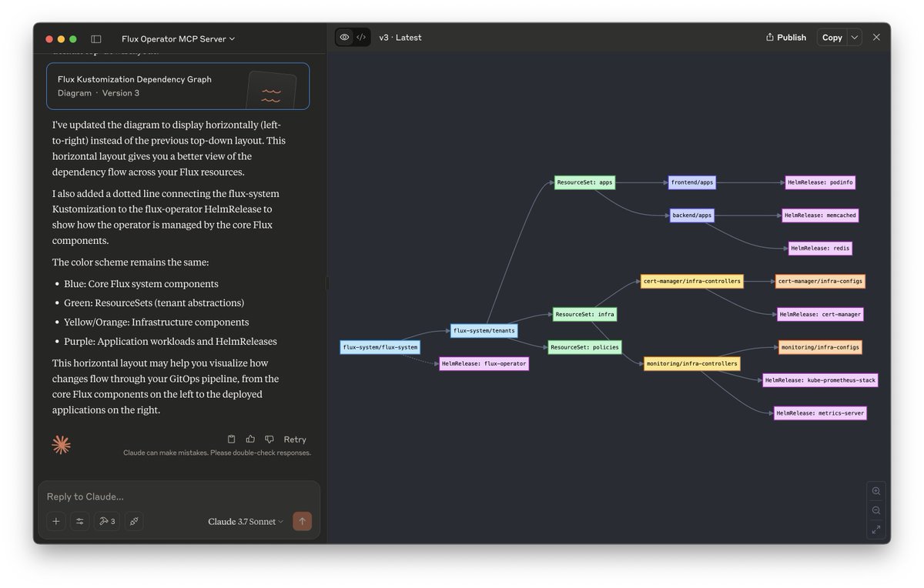Viewport: 924px width, 588px height.
Task: Zoom in on the diagram
Action: tap(876, 491)
